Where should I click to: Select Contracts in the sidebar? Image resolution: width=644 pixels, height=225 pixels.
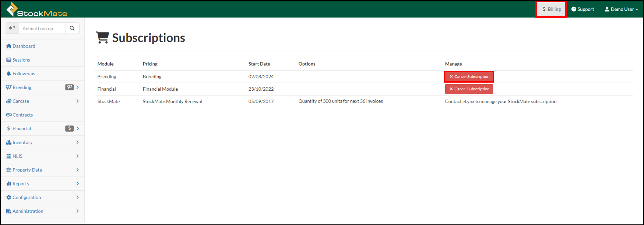pos(23,115)
